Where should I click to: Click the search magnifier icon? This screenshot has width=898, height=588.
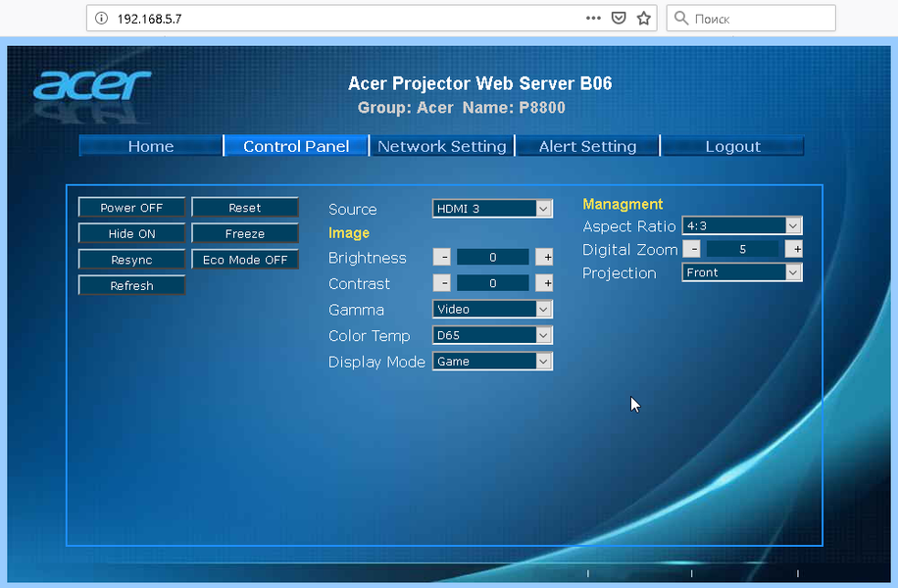(681, 19)
